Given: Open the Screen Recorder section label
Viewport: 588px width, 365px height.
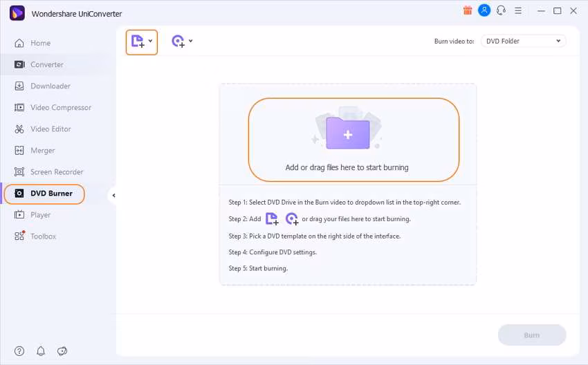Looking at the screenshot, I should pos(57,171).
